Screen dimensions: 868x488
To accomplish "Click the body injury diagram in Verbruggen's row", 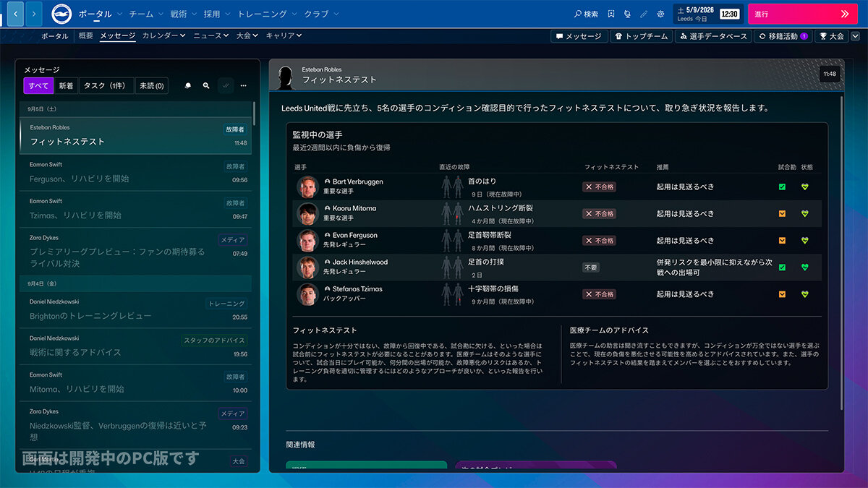I will [452, 187].
